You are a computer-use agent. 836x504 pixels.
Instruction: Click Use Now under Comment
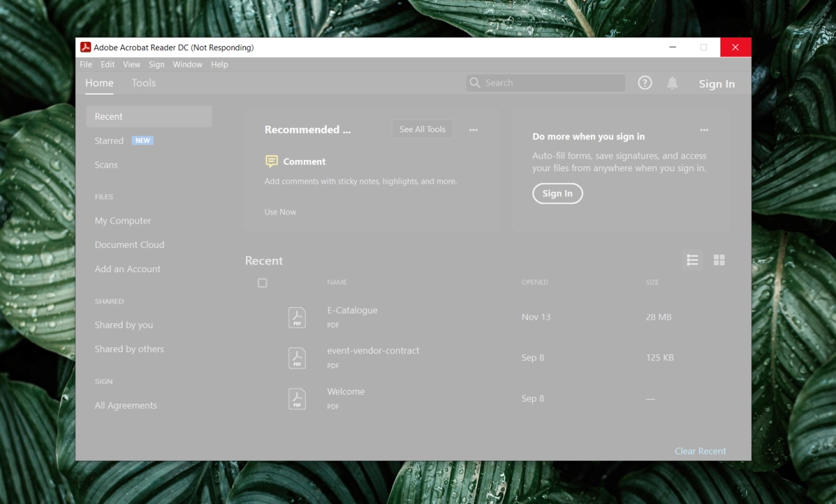pyautogui.click(x=280, y=212)
